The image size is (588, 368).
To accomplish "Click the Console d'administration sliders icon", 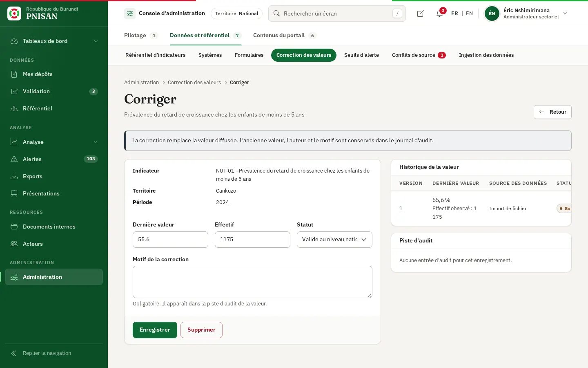I will pos(130,13).
